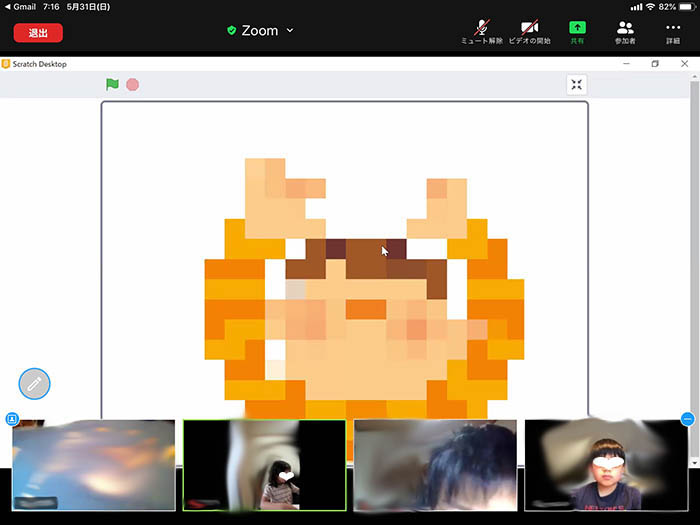The width and height of the screenshot is (700, 525).
Task: Close the Scratch Desktop window
Action: [x=684, y=64]
